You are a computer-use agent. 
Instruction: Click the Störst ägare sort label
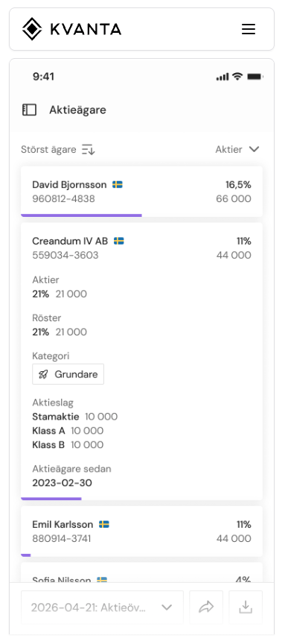(48, 150)
